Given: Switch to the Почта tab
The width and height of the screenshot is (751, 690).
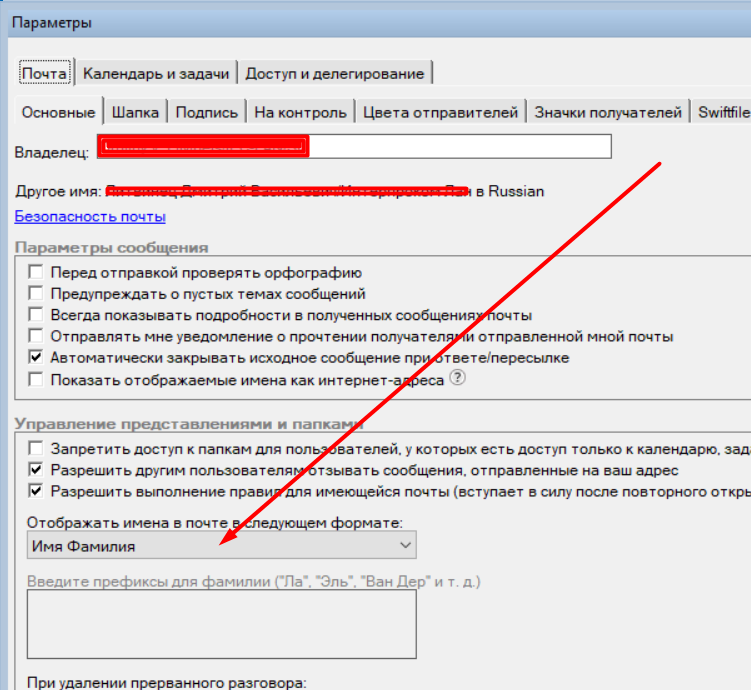Looking at the screenshot, I should (x=45, y=73).
